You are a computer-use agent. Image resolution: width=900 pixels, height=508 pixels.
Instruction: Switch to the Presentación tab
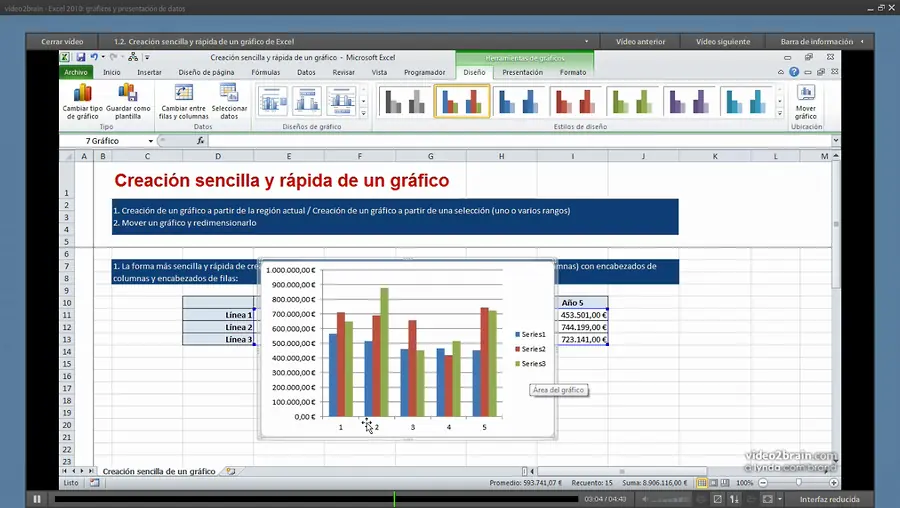point(522,72)
